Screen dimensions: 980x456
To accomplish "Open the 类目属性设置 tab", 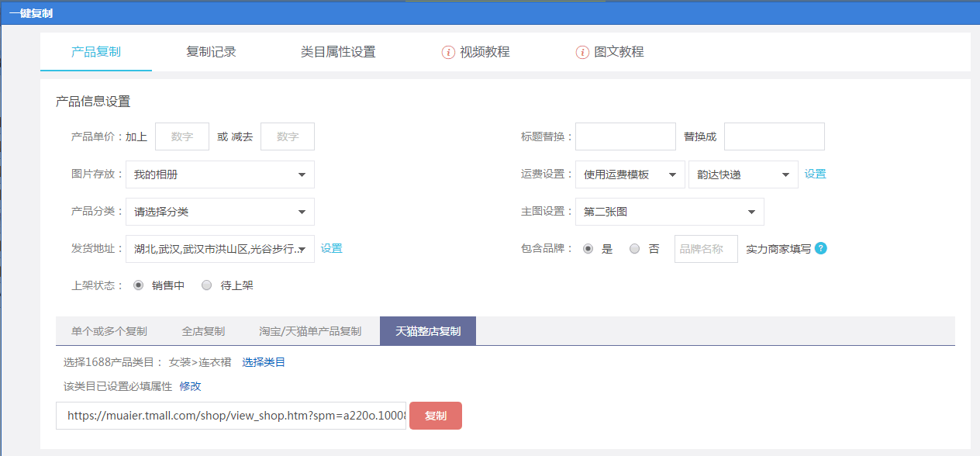I will point(338,52).
